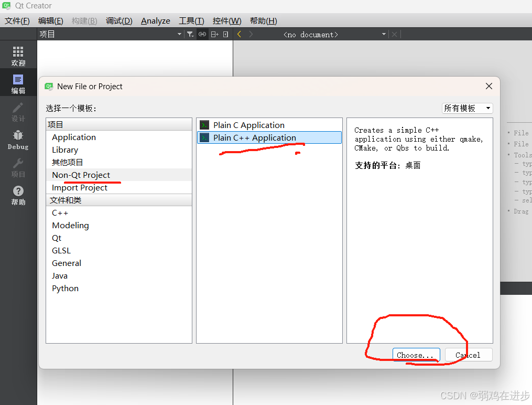The image size is (532, 405).
Task: Close the New File or Project dialog
Action: [x=489, y=86]
